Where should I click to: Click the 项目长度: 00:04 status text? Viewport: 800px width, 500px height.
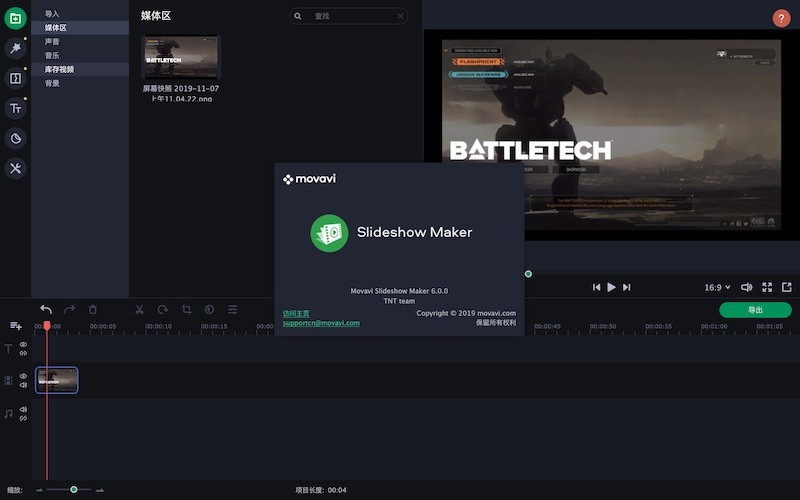click(321, 490)
